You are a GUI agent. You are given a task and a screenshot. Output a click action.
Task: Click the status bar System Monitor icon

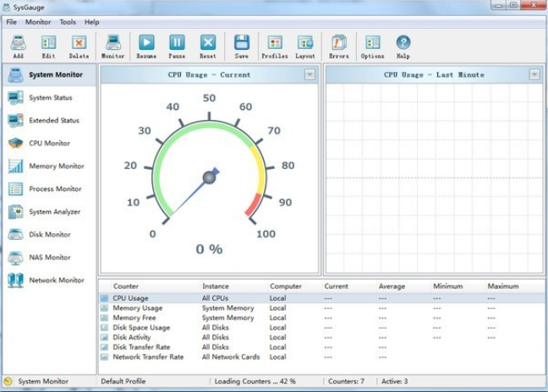(x=8, y=381)
